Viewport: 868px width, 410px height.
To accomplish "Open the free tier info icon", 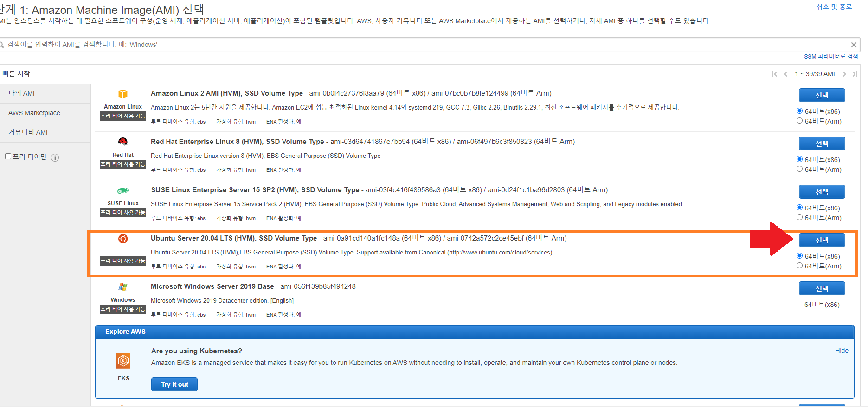I will point(55,157).
